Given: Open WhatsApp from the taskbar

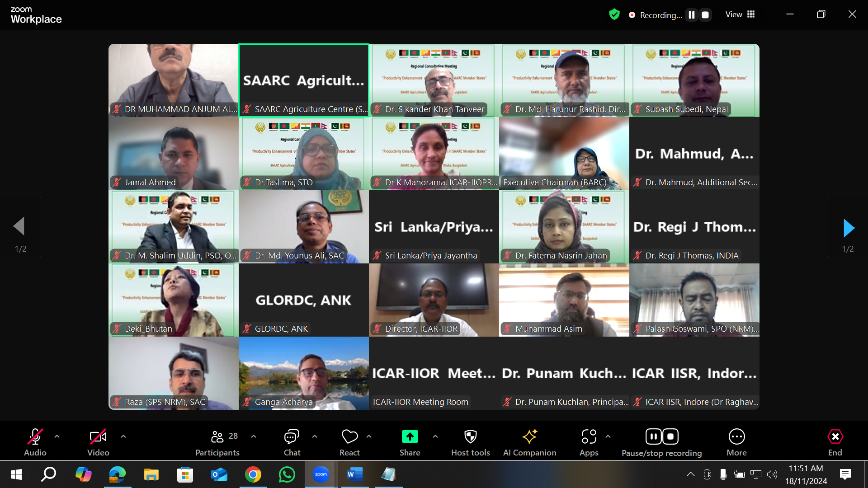Looking at the screenshot, I should pos(287,474).
